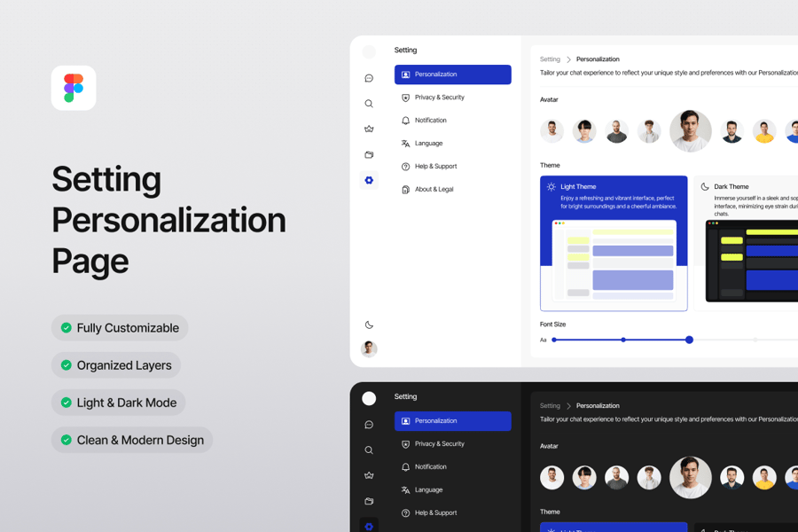Open About & Legal section
Screen dimensions: 798x532
click(434, 190)
